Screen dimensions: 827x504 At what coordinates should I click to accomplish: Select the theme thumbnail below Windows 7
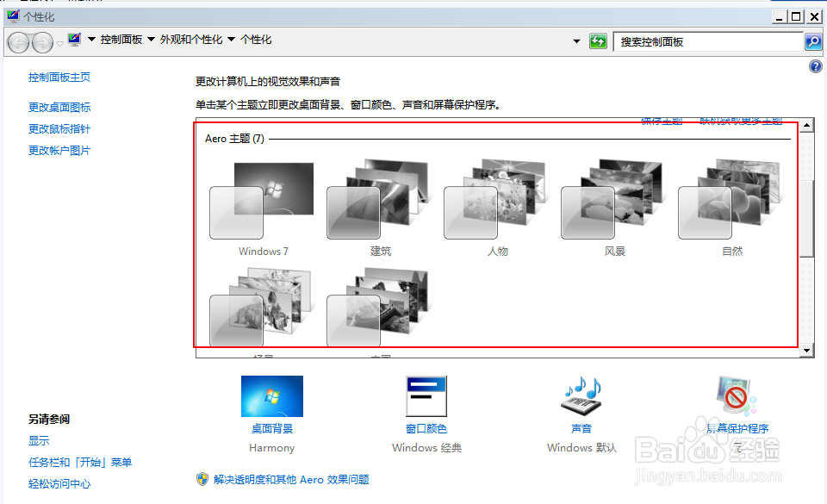pos(262,307)
